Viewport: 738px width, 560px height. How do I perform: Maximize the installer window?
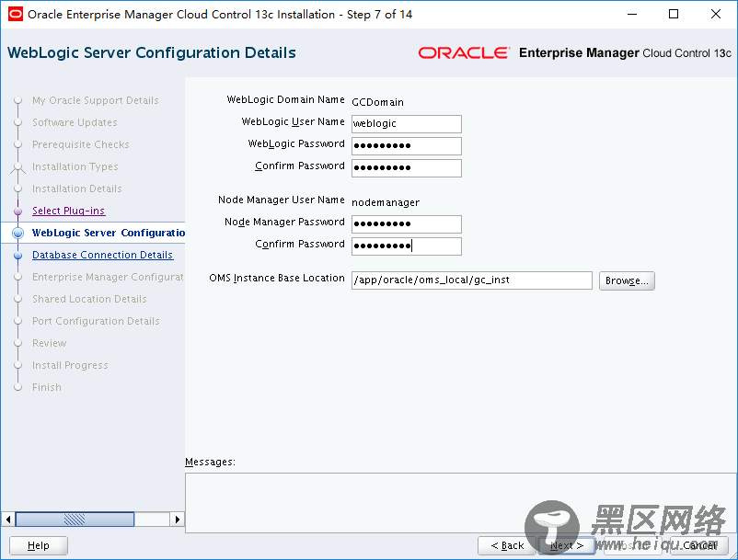pyautogui.click(x=674, y=14)
